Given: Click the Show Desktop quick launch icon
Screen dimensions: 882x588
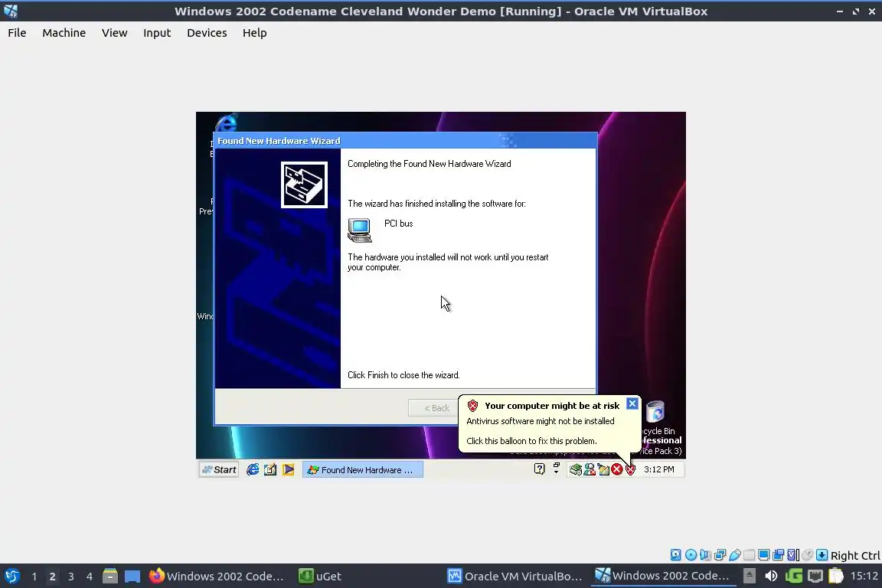Looking at the screenshot, I should [x=270, y=469].
